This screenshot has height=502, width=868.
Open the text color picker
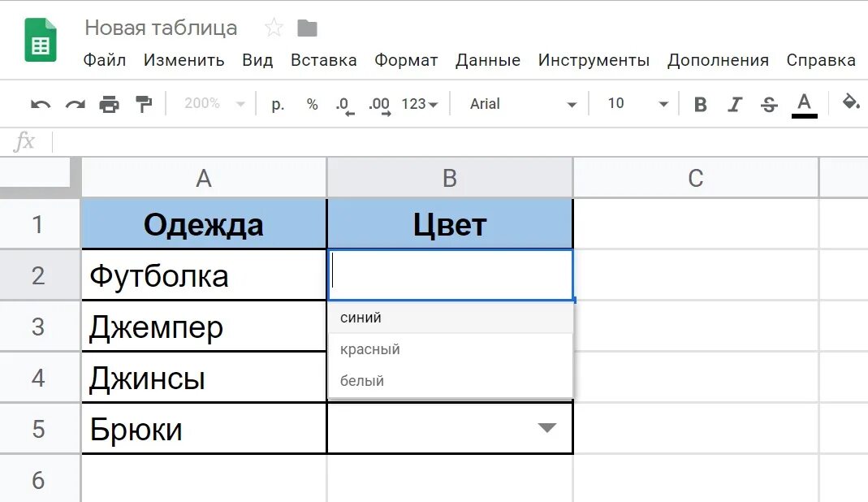pyautogui.click(x=805, y=105)
